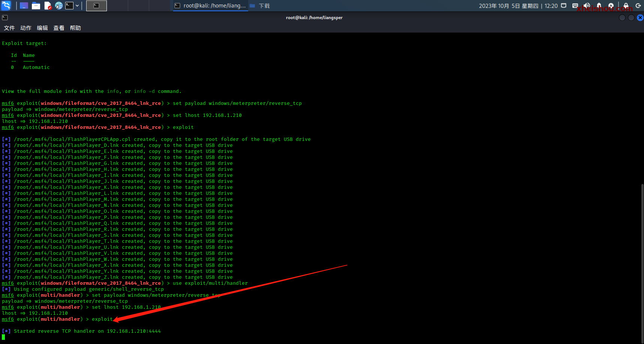Select the root@kali terminal taskbar button
This screenshot has width=644, height=344.
[x=210, y=6]
